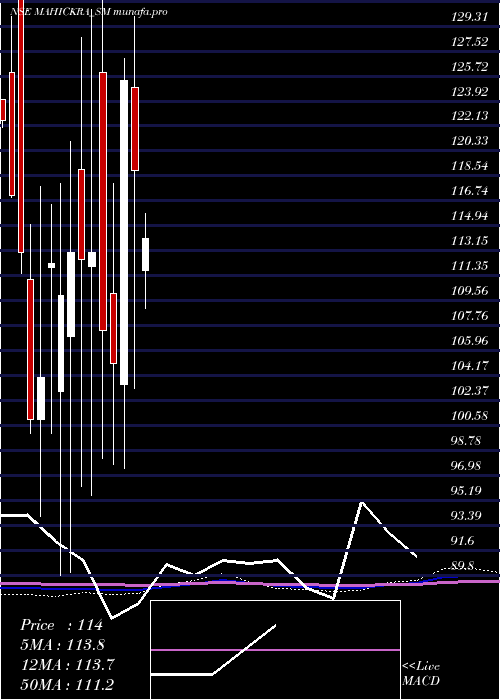Viewport: 500px width, 700px height.
Task: Click the 109.56 price axis label
Action: (470, 291)
